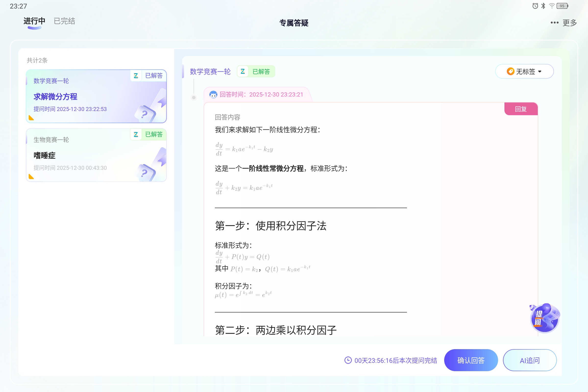The height and width of the screenshot is (392, 588).
Task: Select the 进行中 tab
Action: (x=34, y=21)
